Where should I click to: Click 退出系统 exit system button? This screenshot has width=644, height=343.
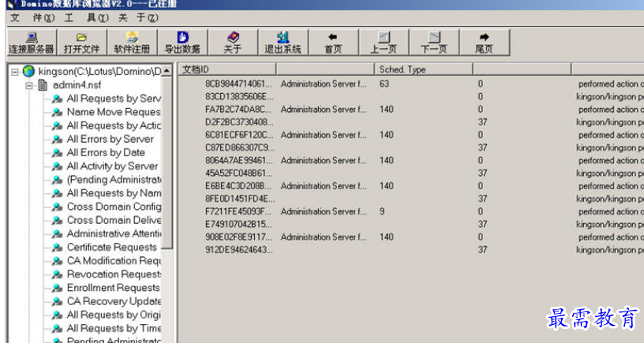(x=283, y=43)
